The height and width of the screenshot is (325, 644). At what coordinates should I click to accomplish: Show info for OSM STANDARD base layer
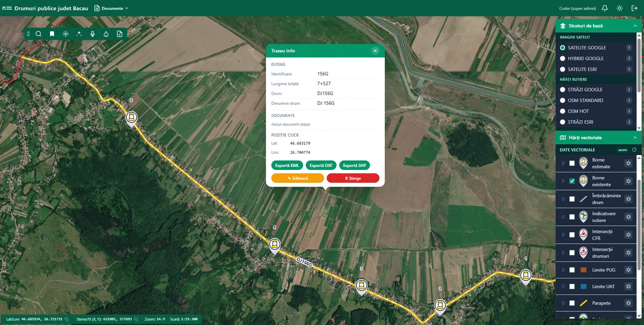[629, 101]
